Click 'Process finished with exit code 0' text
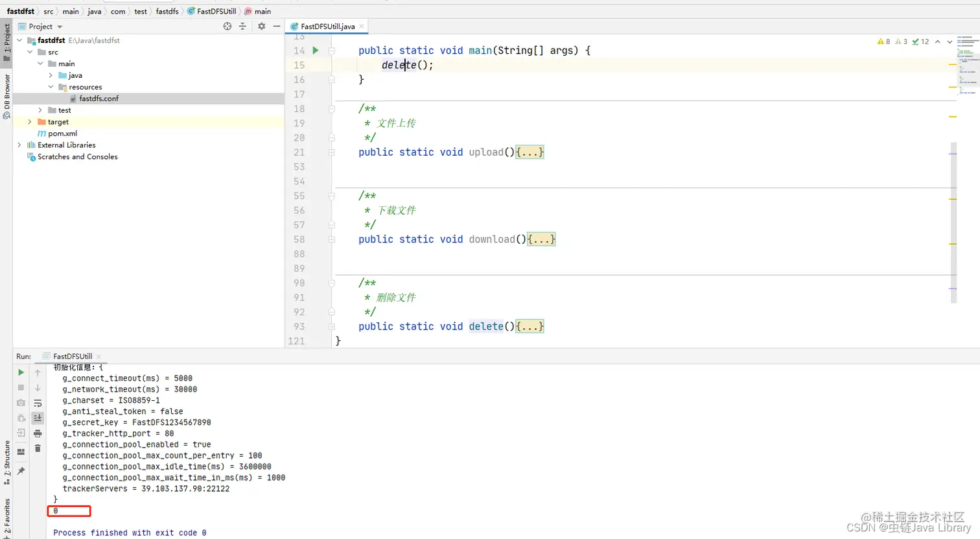This screenshot has height=539, width=980. (x=130, y=533)
